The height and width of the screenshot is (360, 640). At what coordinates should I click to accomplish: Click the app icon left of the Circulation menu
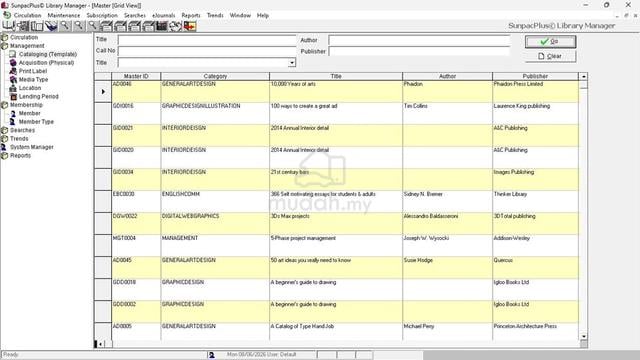pyautogui.click(x=6, y=15)
